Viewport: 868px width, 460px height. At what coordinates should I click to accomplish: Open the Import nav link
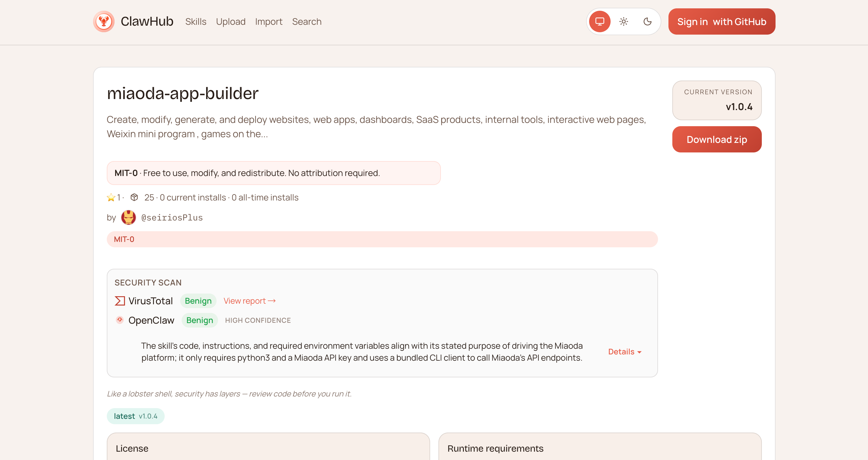pyautogui.click(x=268, y=21)
